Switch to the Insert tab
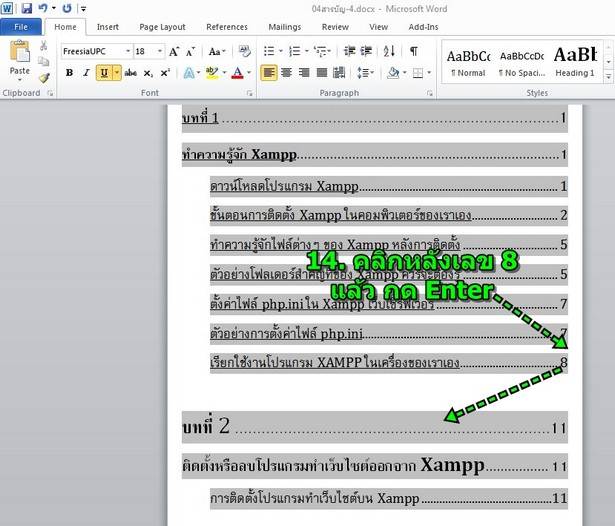The width and height of the screenshot is (615, 526). click(107, 27)
